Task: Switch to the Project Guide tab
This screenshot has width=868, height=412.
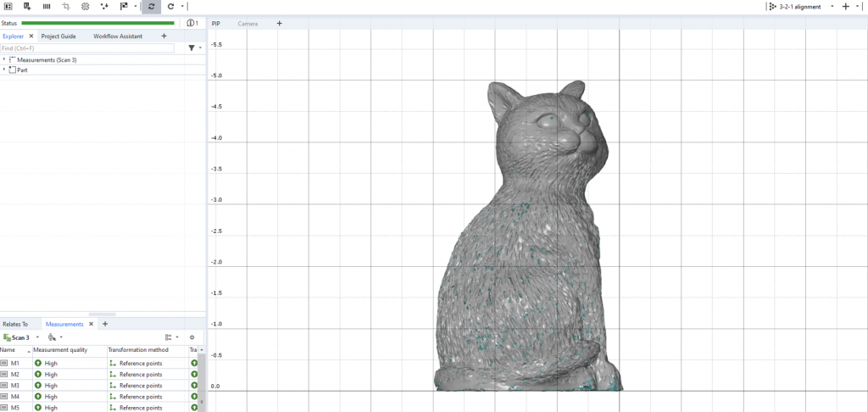Action: click(x=58, y=36)
